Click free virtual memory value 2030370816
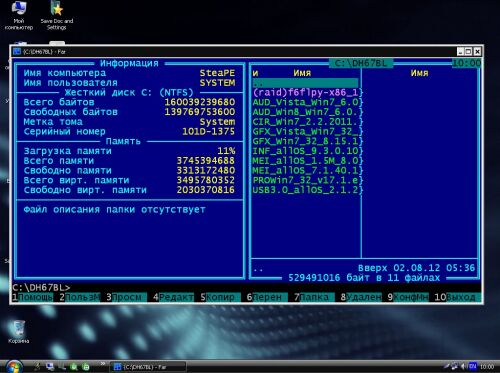This screenshot has height=373, width=500. point(206,190)
